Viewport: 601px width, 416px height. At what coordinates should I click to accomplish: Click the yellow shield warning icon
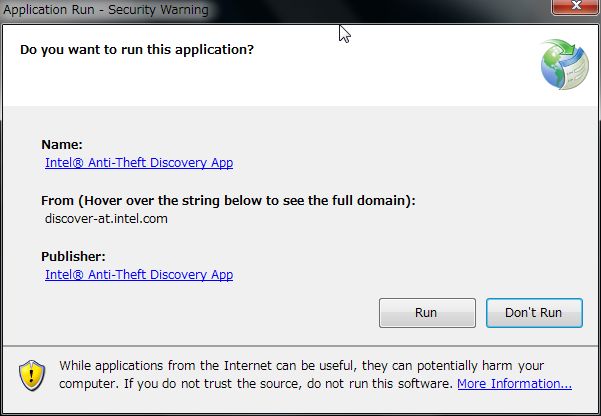pyautogui.click(x=32, y=373)
